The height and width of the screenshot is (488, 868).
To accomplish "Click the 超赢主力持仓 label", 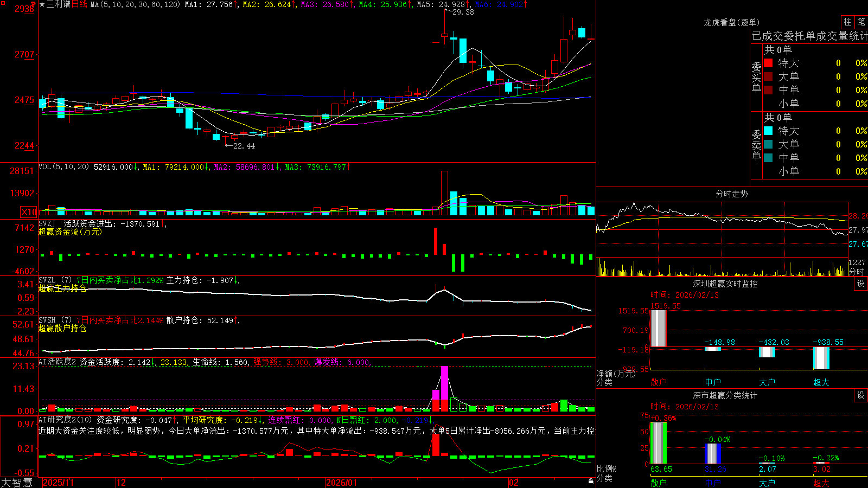I will (x=62, y=288).
